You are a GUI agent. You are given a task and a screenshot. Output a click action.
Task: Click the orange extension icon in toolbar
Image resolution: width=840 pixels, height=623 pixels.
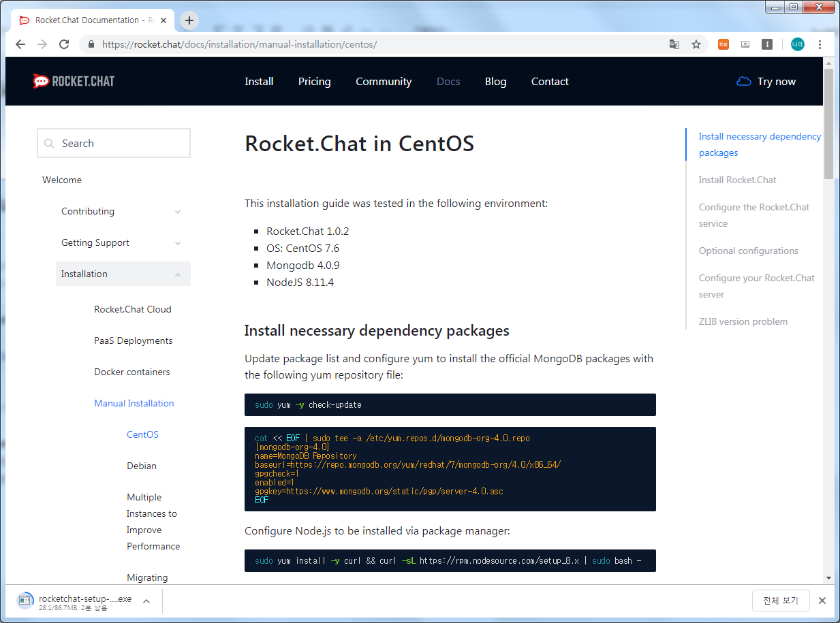tap(724, 44)
